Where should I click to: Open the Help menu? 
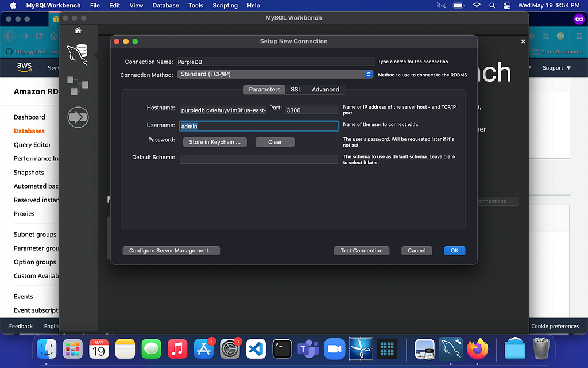point(253,6)
